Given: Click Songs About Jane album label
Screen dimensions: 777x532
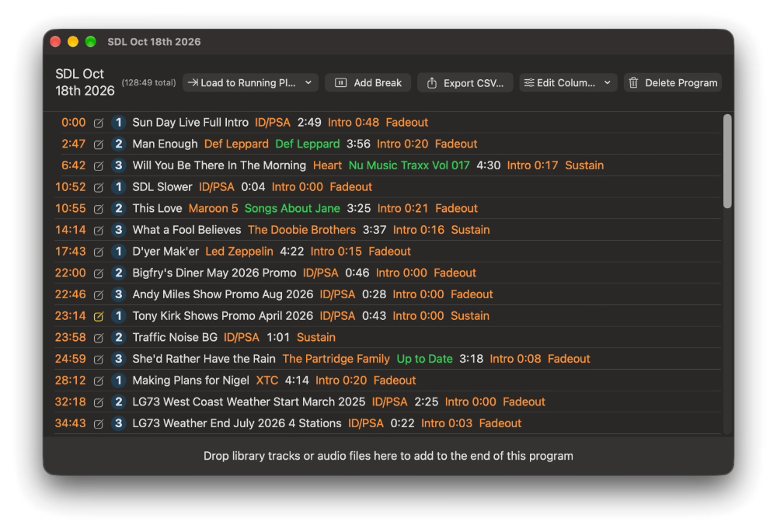Looking at the screenshot, I should (x=292, y=208).
